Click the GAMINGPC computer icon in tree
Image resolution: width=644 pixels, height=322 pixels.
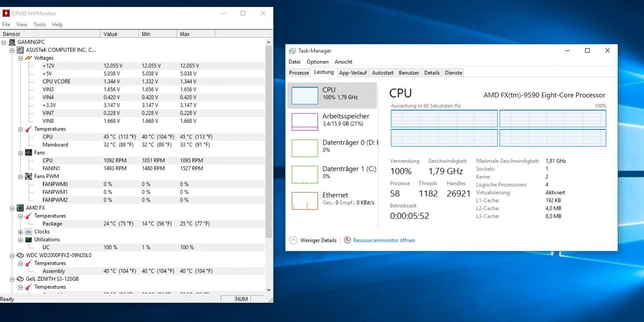pyautogui.click(x=12, y=42)
